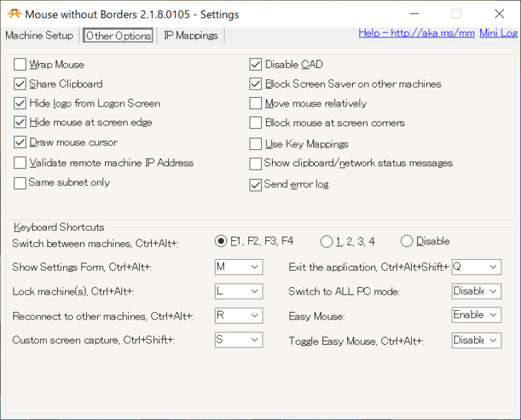Click the Mouse without Borders title bar icon
This screenshot has height=420, width=521.
(x=14, y=14)
